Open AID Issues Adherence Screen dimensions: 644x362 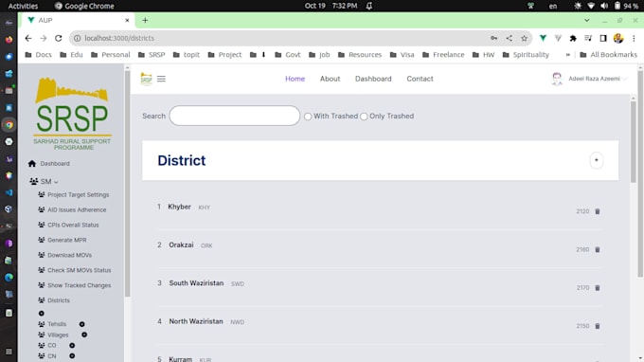(77, 209)
